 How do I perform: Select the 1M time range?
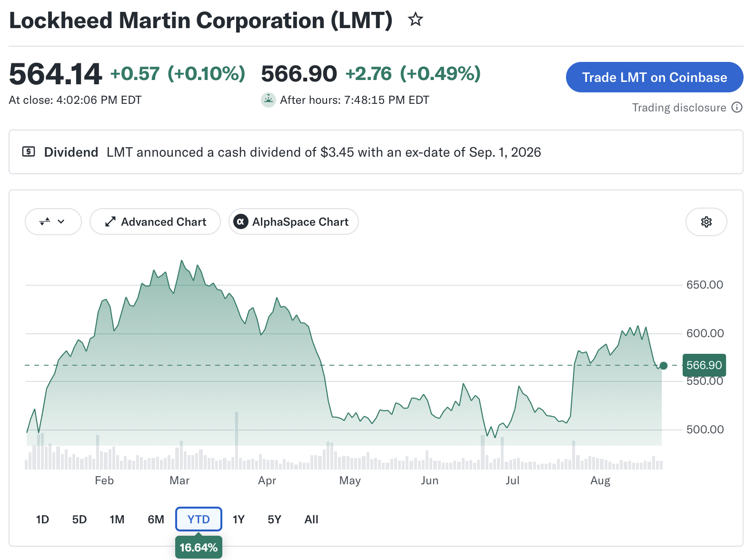pyautogui.click(x=117, y=519)
